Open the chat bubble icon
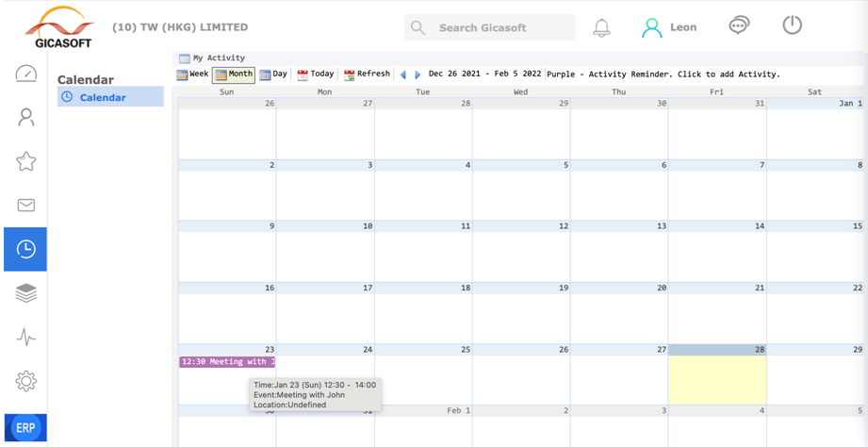 pyautogui.click(x=739, y=26)
